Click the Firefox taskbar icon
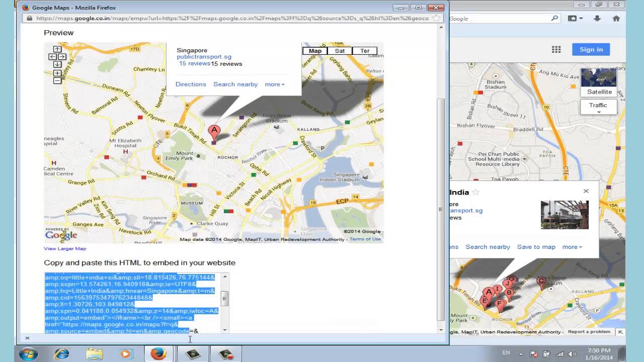Viewport: 644px width, 362px height. 158,354
